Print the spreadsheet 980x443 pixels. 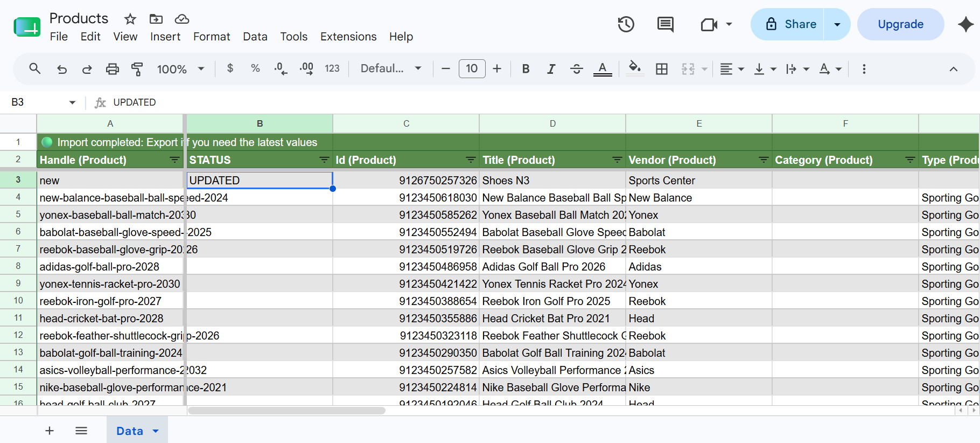[x=112, y=69]
